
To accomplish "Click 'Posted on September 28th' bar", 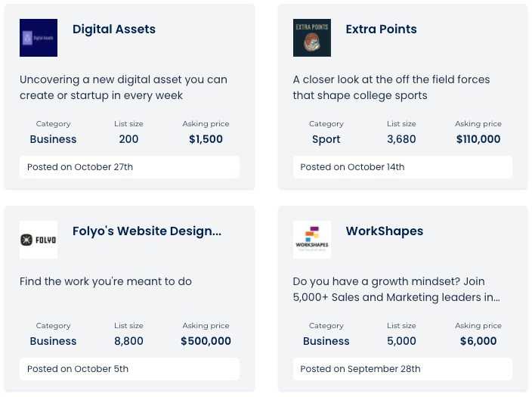I will point(402,369).
